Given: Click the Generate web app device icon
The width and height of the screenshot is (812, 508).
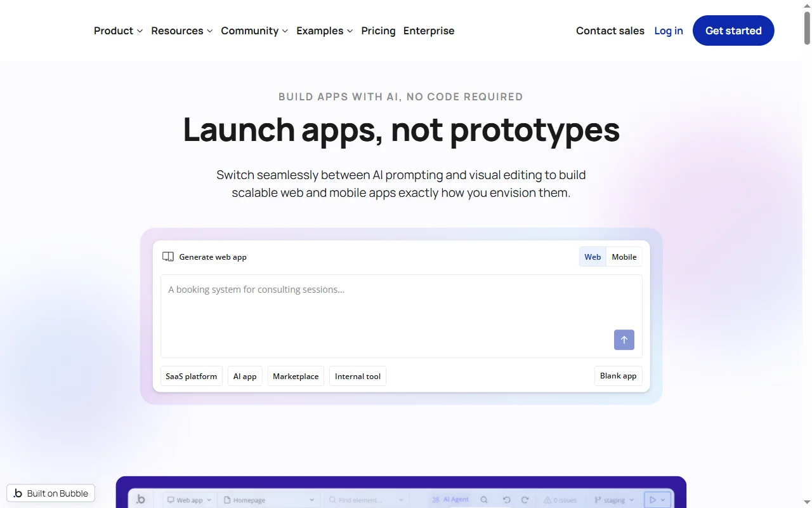Looking at the screenshot, I should (168, 257).
